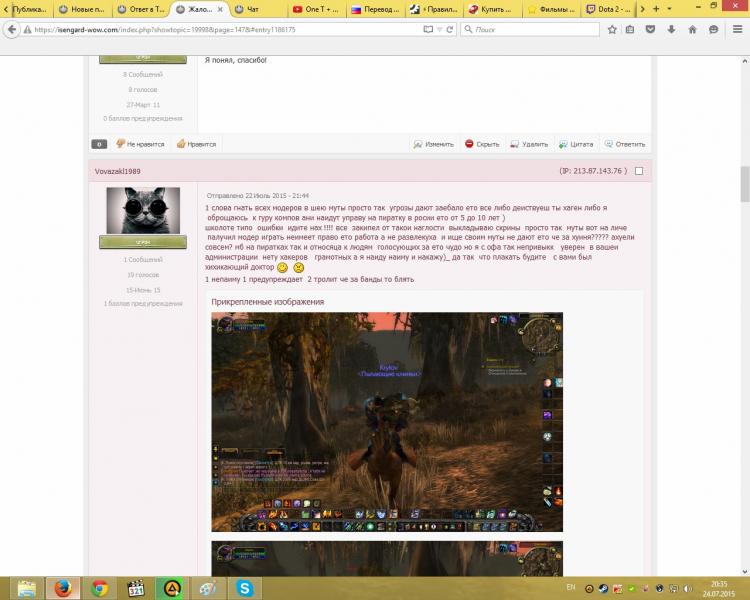Tick the checkbox for Vovazakl1989's post

click(x=639, y=171)
